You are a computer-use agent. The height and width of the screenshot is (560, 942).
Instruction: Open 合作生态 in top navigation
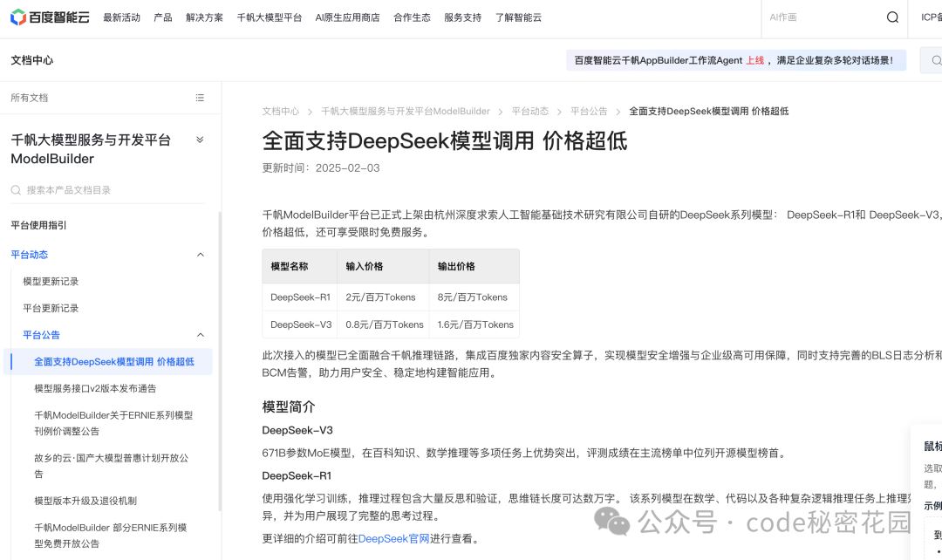coord(412,17)
